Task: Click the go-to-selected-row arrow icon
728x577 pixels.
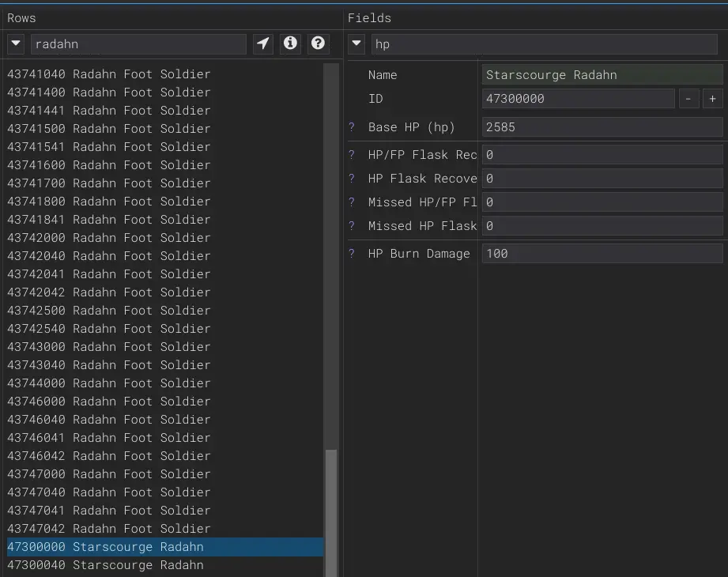Action: [x=263, y=43]
